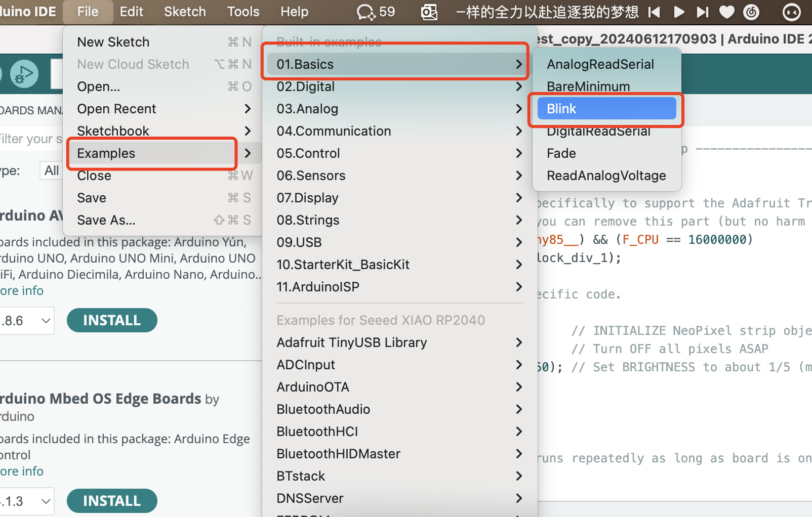This screenshot has width=812, height=517.
Task: Open the Sketch menu
Action: tap(185, 12)
